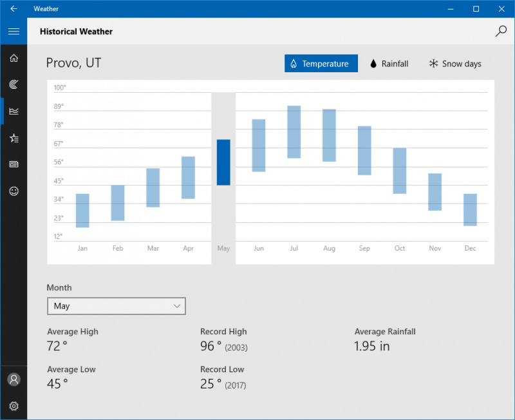
Task: Open the smiley feedback icon
Action: click(x=14, y=191)
